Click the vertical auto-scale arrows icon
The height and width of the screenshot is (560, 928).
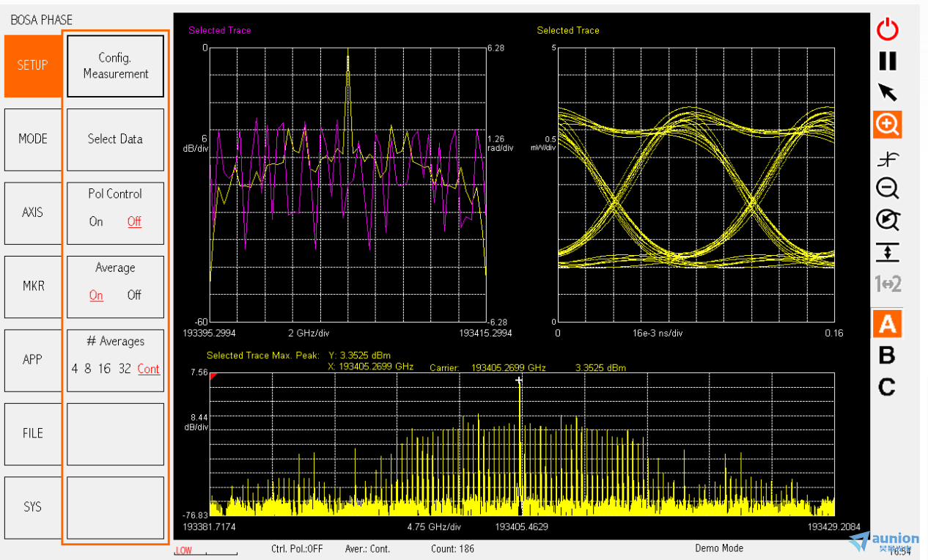click(888, 252)
